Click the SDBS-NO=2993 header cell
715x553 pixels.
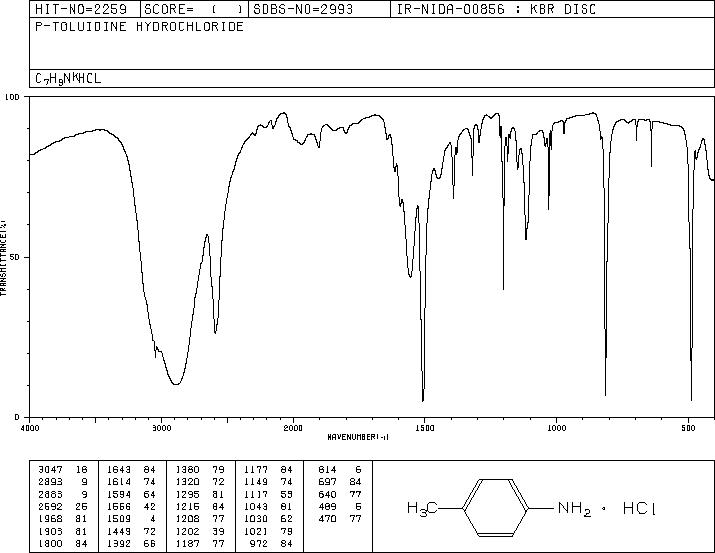tap(303, 9)
